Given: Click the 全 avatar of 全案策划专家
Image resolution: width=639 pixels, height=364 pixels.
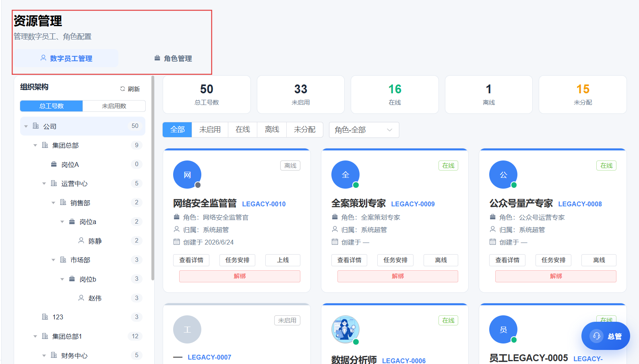Looking at the screenshot, I should pos(345,175).
